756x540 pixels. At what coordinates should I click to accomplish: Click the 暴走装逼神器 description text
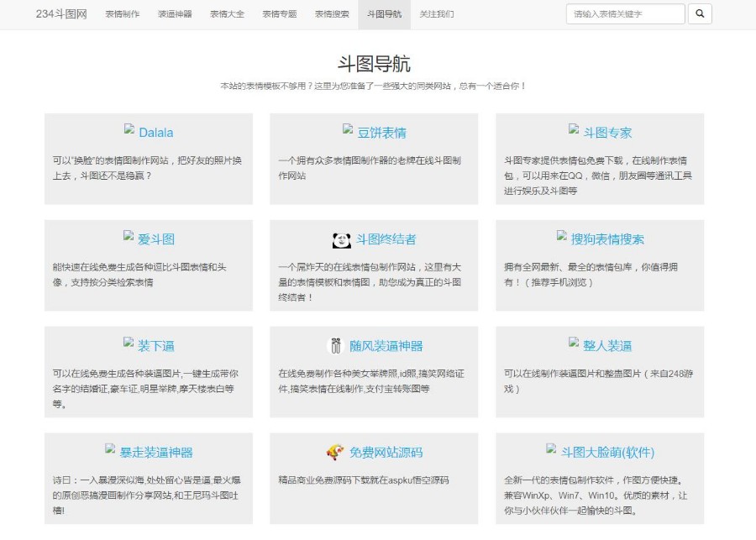point(146,495)
